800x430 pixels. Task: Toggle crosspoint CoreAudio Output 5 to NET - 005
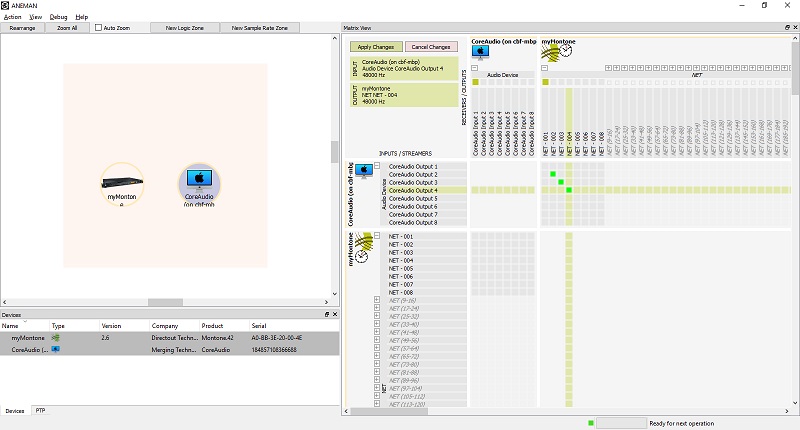(x=577, y=198)
